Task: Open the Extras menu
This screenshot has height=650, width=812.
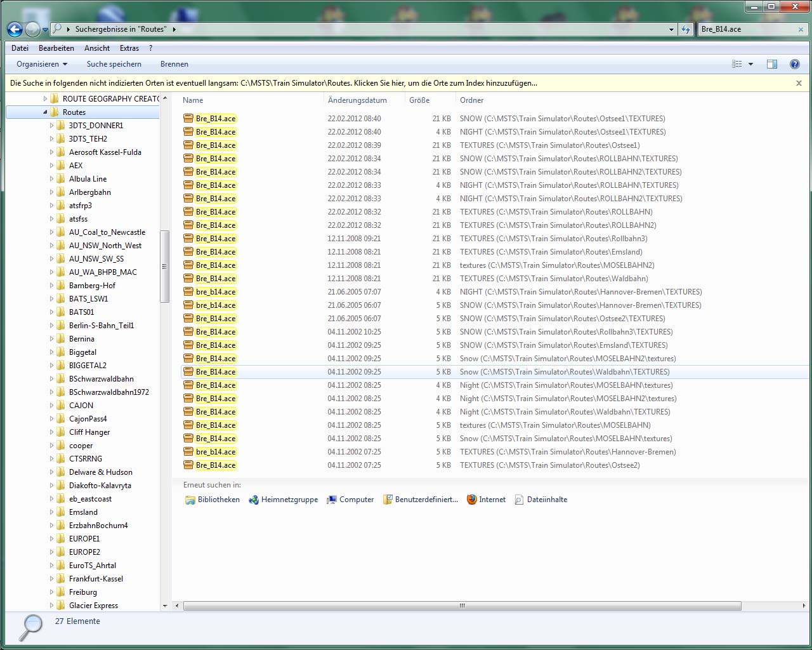Action: pos(129,48)
